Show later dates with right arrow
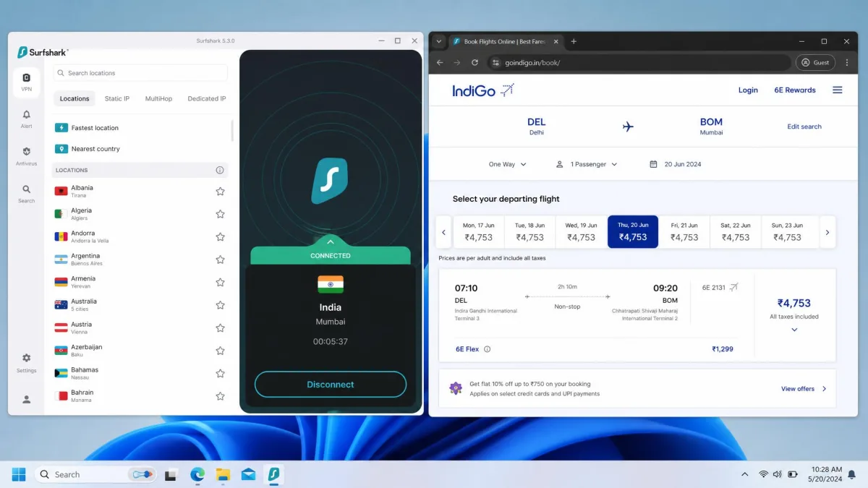The height and width of the screenshot is (488, 868). coord(827,232)
